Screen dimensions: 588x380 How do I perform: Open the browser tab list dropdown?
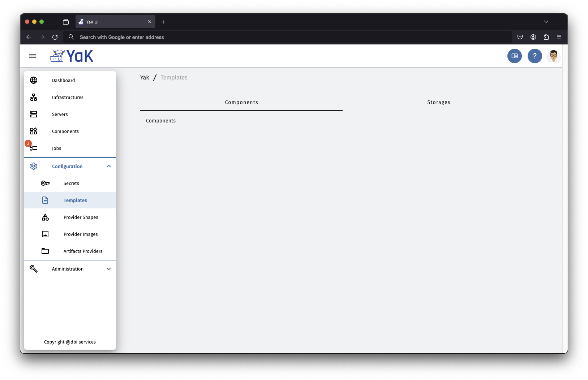[x=546, y=22]
